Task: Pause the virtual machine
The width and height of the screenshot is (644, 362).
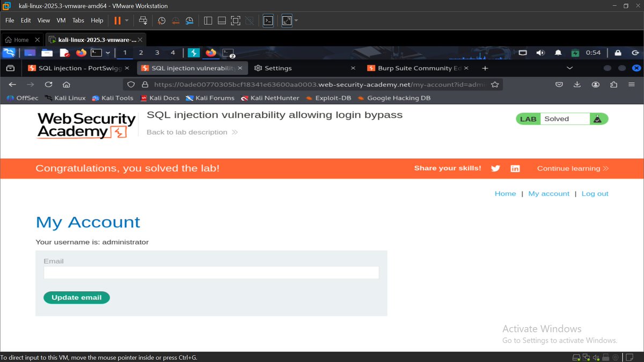Action: point(117,20)
